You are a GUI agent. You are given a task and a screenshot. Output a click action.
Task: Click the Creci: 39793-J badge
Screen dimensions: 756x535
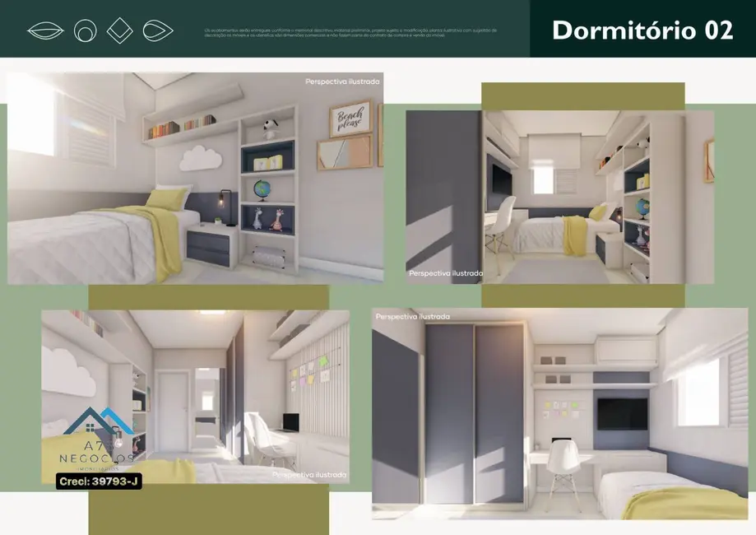click(x=99, y=481)
